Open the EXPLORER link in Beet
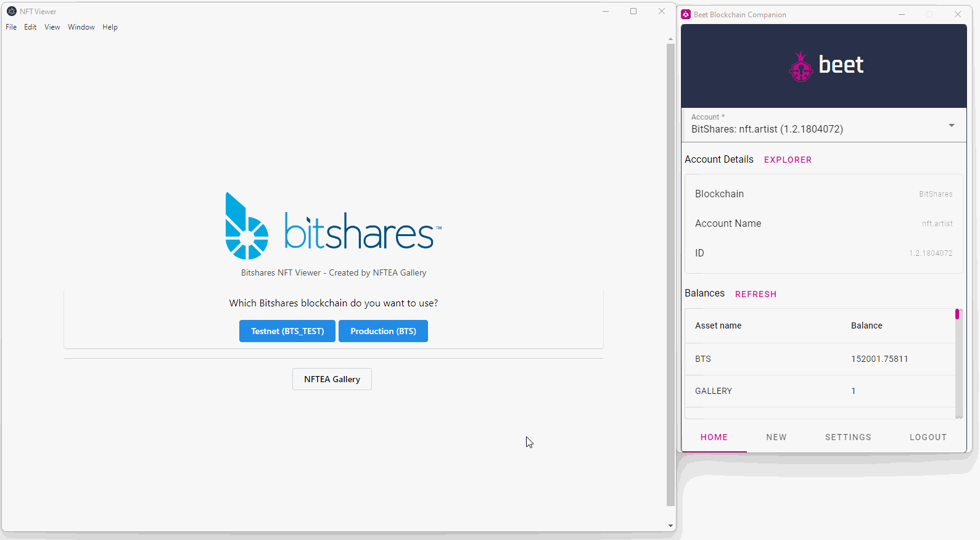Image resolution: width=980 pixels, height=540 pixels. pyautogui.click(x=788, y=160)
